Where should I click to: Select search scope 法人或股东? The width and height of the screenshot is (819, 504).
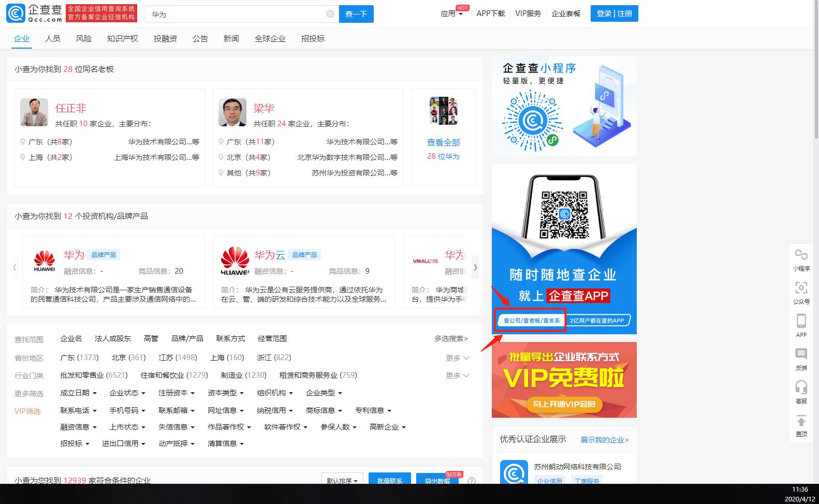(x=113, y=338)
